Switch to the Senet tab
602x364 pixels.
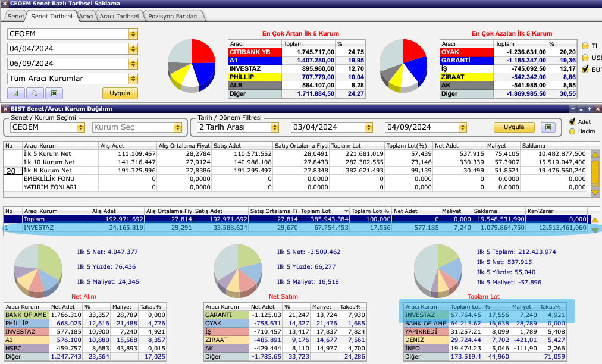(x=15, y=16)
